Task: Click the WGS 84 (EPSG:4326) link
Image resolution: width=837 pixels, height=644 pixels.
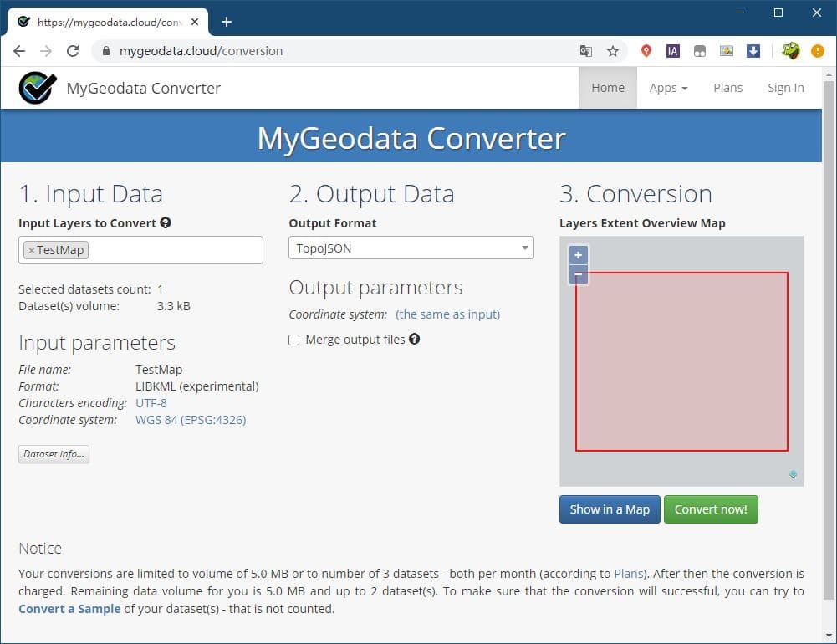Action: [191, 420]
